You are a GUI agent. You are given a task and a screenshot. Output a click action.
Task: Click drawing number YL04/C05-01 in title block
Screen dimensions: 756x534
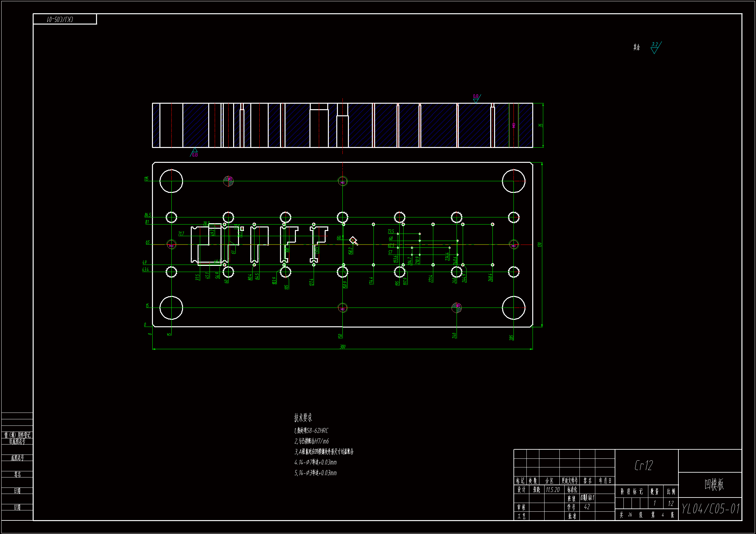click(x=710, y=509)
